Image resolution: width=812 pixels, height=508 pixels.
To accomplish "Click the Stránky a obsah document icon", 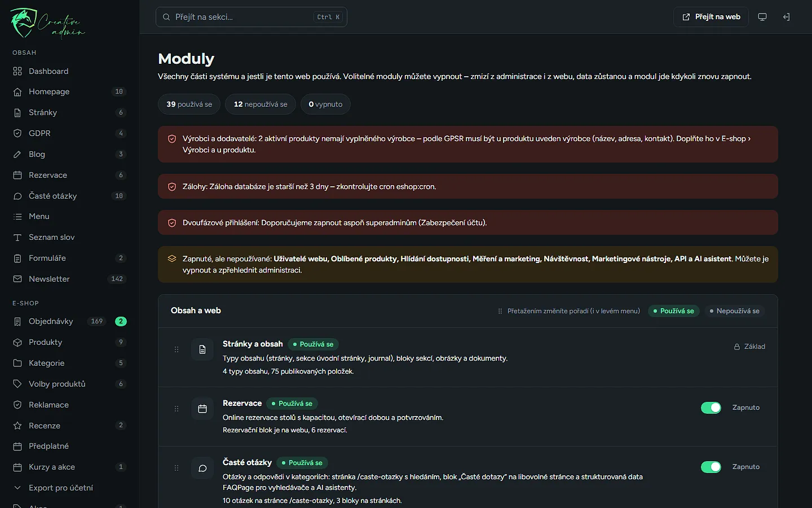I will point(202,349).
